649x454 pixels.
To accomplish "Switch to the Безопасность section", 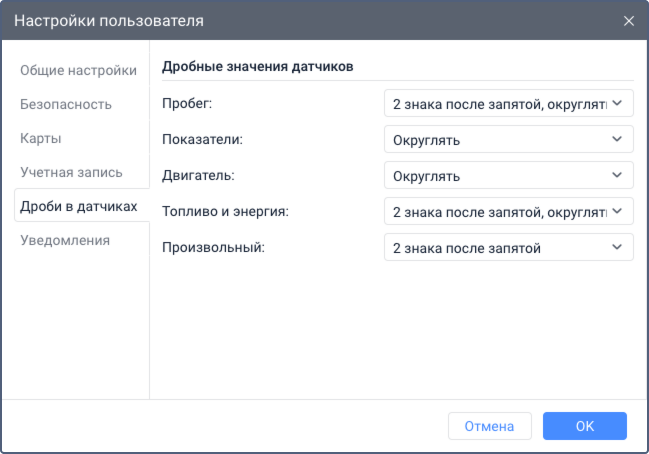I will (x=66, y=104).
